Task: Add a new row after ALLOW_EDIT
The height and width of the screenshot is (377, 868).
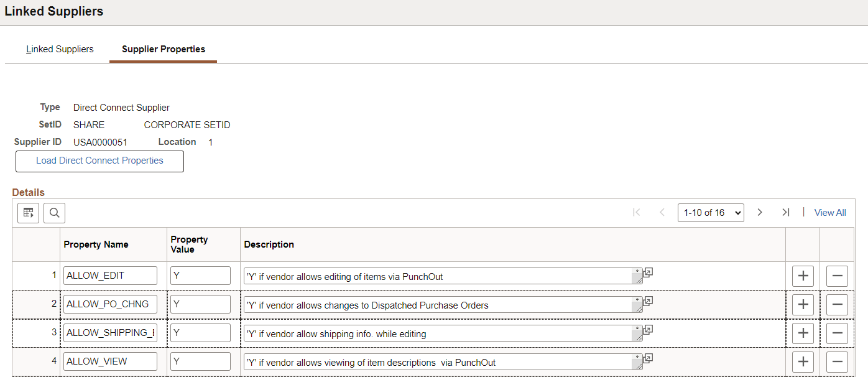Action: [803, 276]
